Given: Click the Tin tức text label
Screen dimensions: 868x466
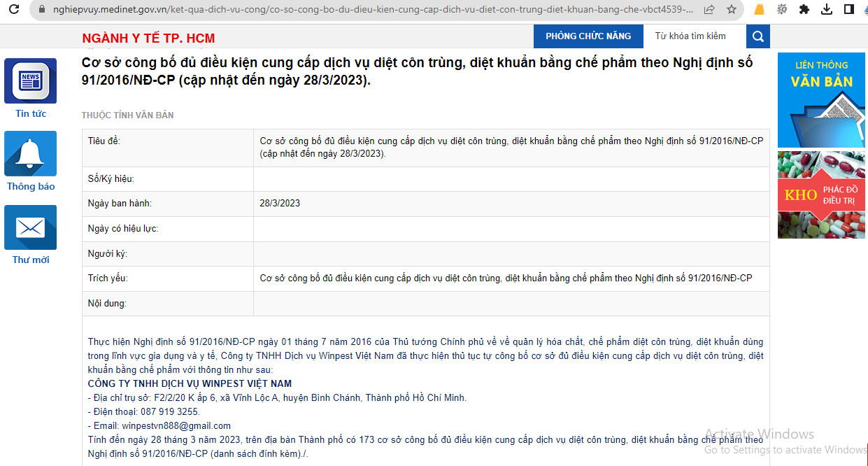Looking at the screenshot, I should [x=31, y=114].
